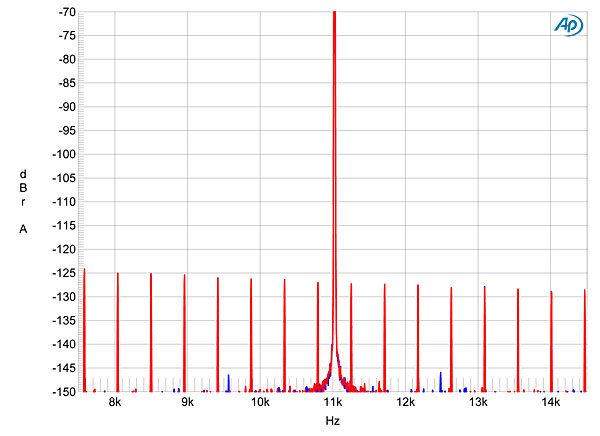The width and height of the screenshot is (600, 436).
Task: Click the letter A below the dBr label
Action: pyautogui.click(x=23, y=229)
